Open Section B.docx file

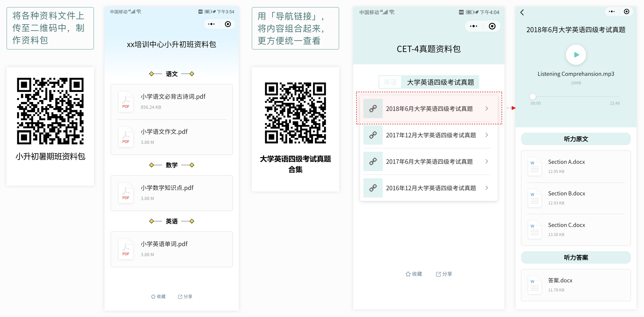576,198
